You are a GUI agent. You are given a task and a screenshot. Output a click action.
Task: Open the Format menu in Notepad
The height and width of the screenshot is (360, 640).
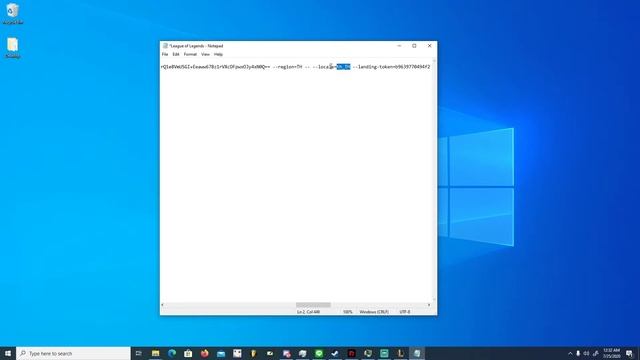(190, 54)
